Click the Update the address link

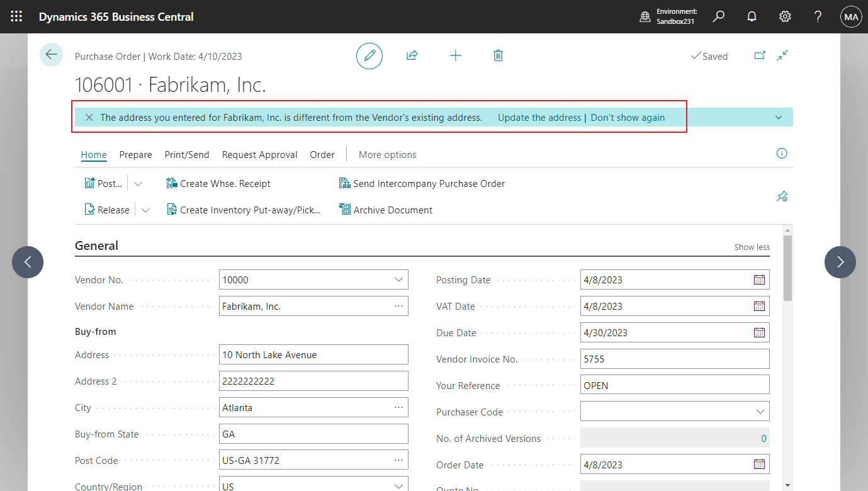tap(539, 117)
